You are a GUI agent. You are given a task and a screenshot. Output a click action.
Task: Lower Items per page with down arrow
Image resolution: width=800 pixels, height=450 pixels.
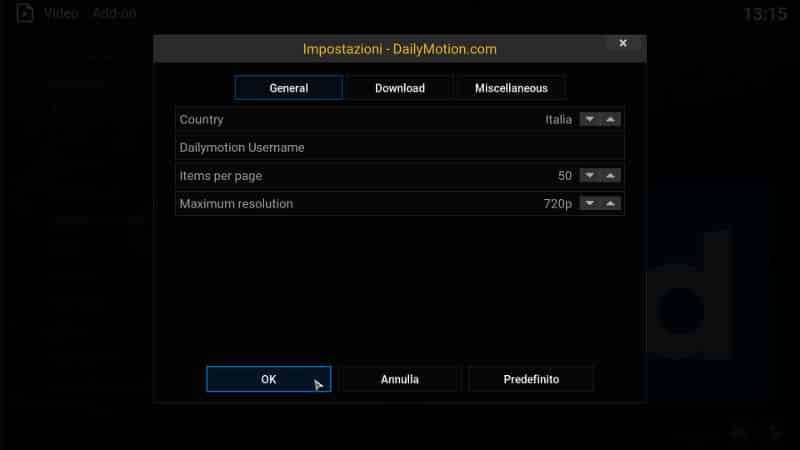tap(590, 176)
